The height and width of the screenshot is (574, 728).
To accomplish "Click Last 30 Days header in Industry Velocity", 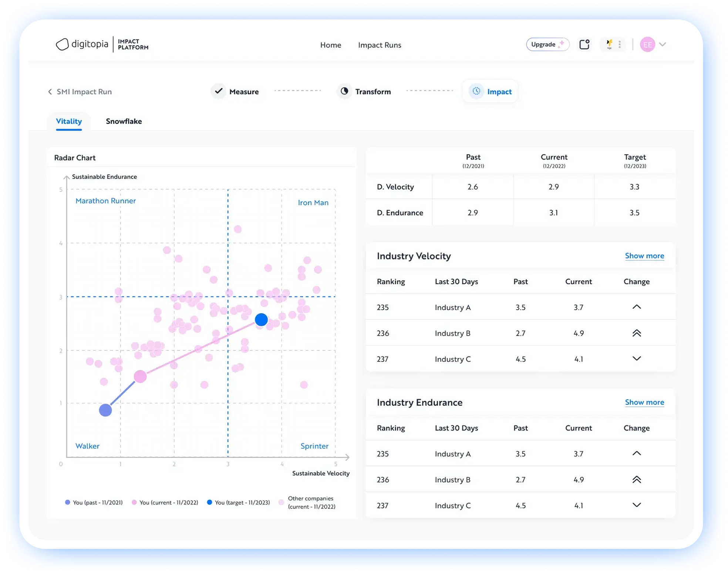I will point(456,282).
